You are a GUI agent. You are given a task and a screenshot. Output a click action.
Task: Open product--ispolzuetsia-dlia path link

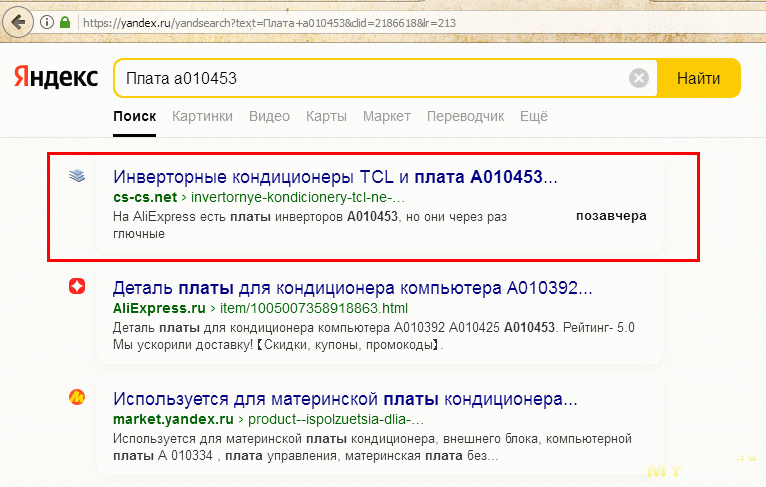(336, 419)
